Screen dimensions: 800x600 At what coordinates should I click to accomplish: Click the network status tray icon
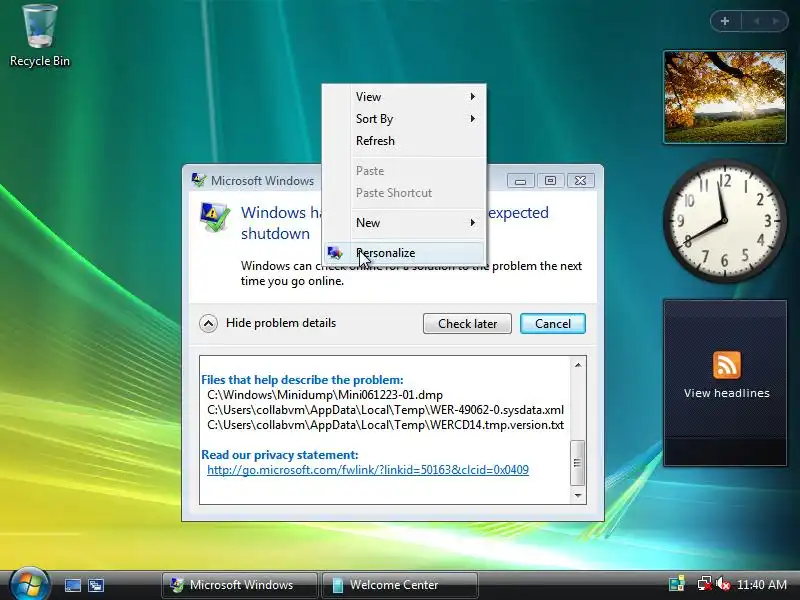[704, 584]
